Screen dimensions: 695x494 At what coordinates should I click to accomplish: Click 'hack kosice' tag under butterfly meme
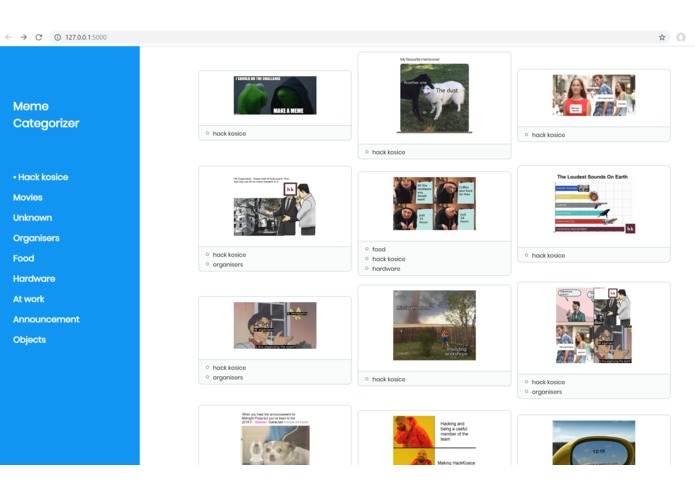(x=229, y=368)
